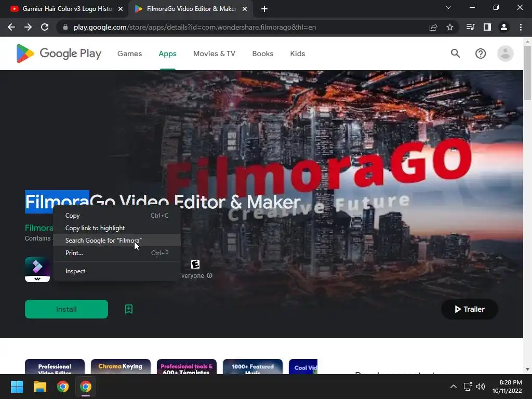Open Professional tools & 600+ Templates screenshot

coord(187,367)
